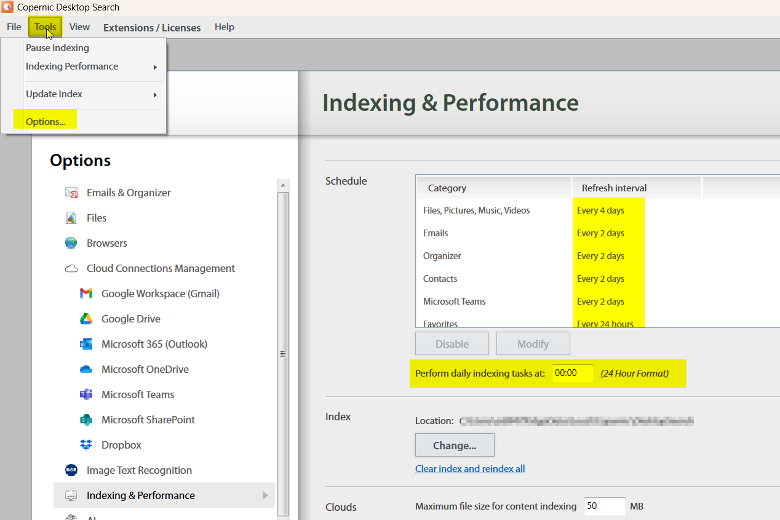Click the Cloud Connections Management cloud icon

tap(71, 268)
